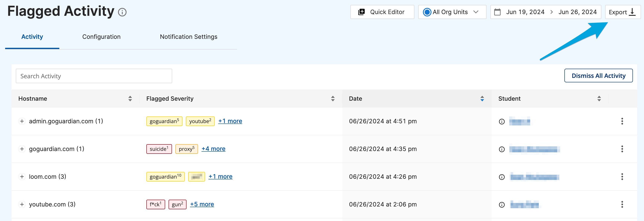Select end date Jun 26, 2024
The width and height of the screenshot is (644, 221).
coord(577,12)
